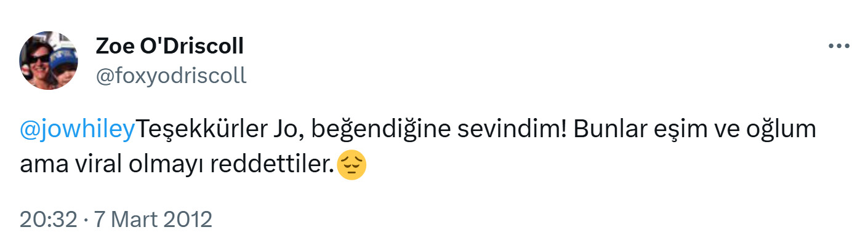Click the pensive face emoji
868x251 pixels.
click(352, 165)
